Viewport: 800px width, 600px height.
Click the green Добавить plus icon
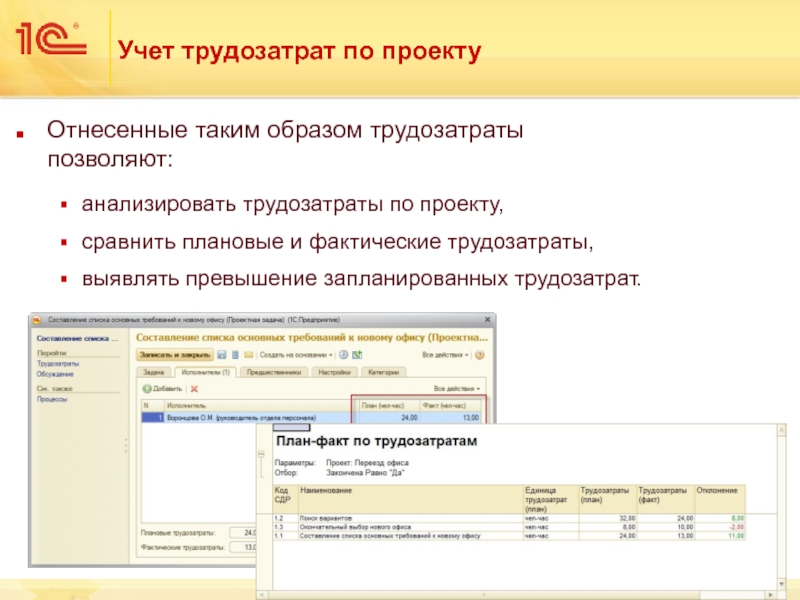click(147, 389)
